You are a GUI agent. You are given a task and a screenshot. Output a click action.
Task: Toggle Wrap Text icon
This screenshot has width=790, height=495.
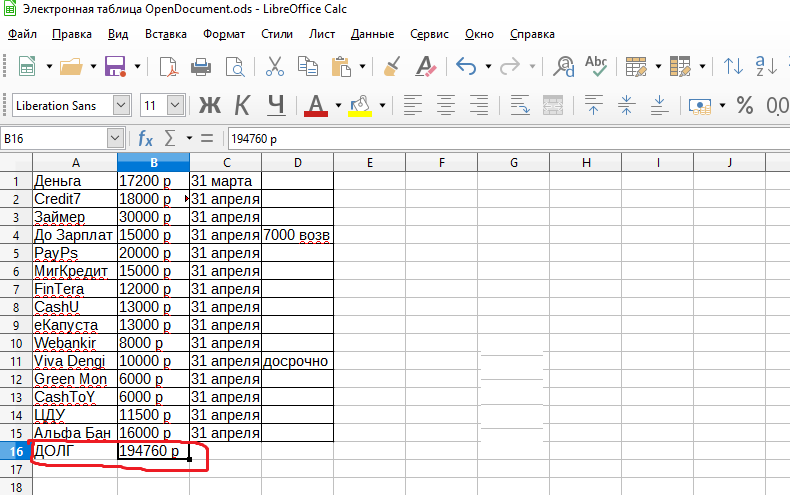(x=519, y=106)
